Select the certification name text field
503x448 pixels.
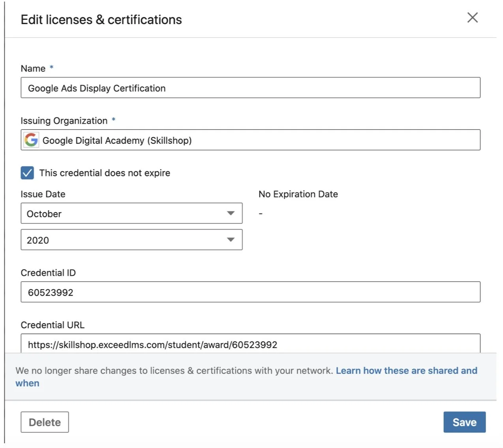(x=250, y=88)
